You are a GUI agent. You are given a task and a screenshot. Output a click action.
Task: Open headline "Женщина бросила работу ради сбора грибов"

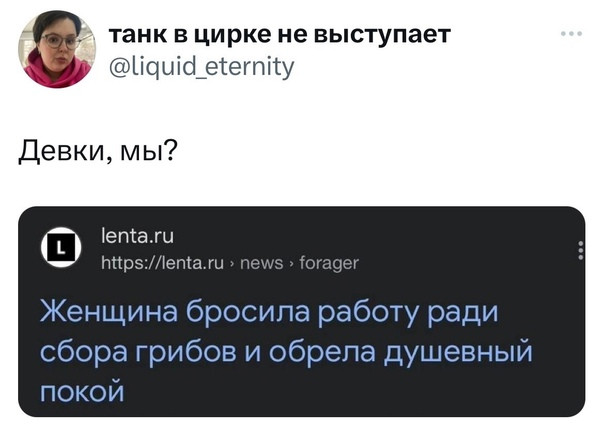[268, 314]
